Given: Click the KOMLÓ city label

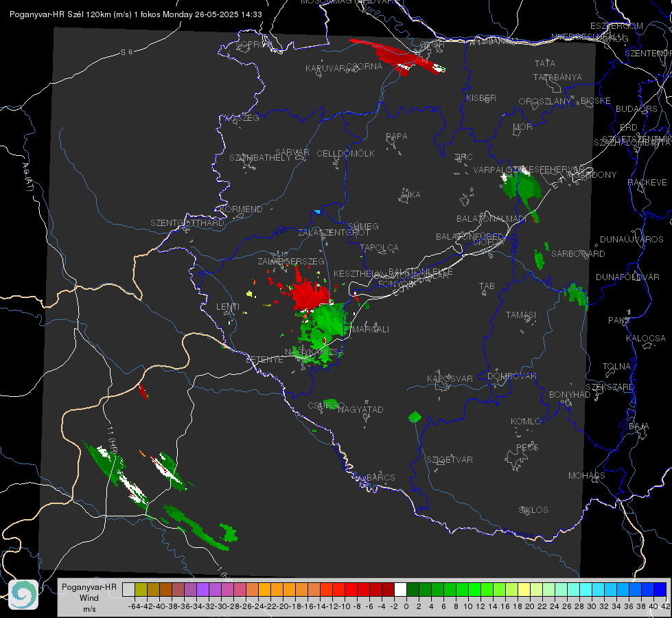Looking at the screenshot, I should (525, 422).
